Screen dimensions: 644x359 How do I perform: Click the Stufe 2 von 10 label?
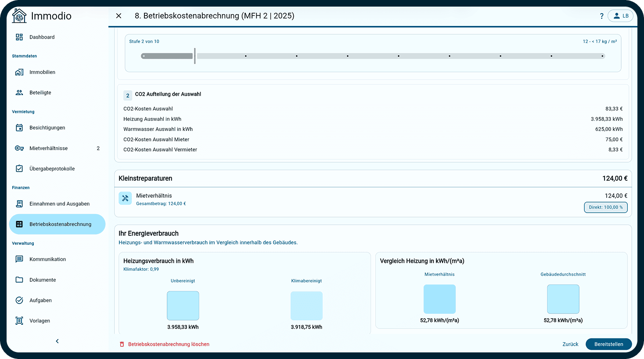coord(144,41)
